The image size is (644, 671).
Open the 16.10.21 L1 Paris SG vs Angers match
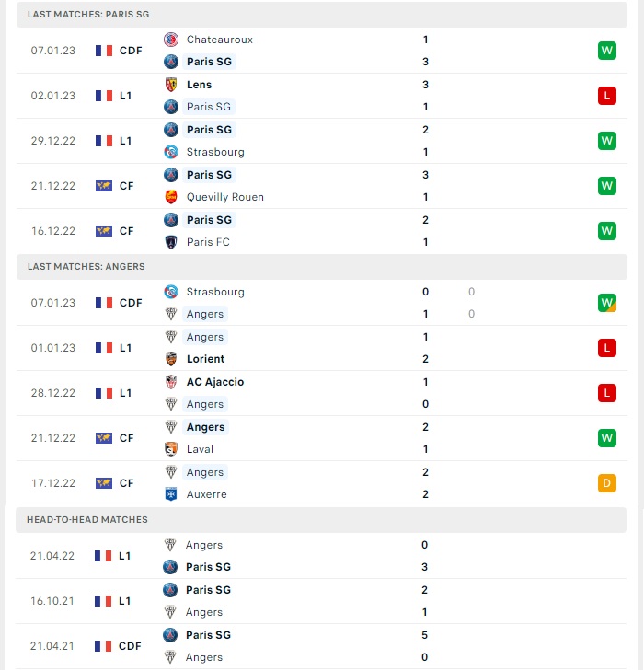(321, 601)
